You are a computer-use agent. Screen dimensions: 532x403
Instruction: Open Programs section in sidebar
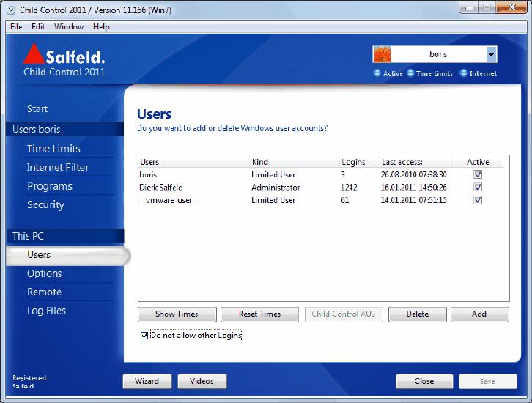point(50,186)
